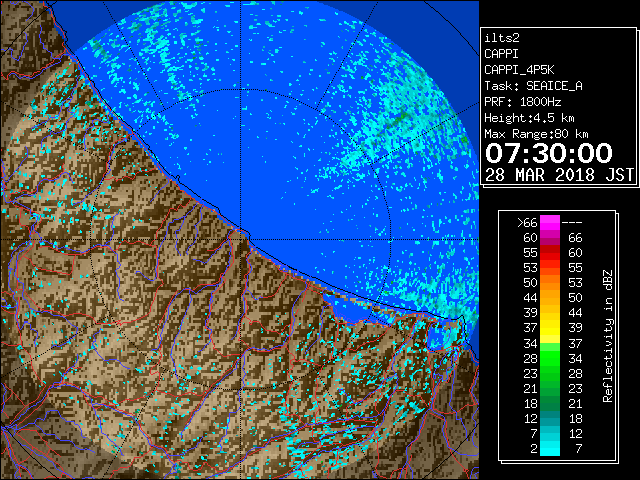The width and height of the screenshot is (640, 480).
Task: Click the radar center on the coastline
Action: 241,239
